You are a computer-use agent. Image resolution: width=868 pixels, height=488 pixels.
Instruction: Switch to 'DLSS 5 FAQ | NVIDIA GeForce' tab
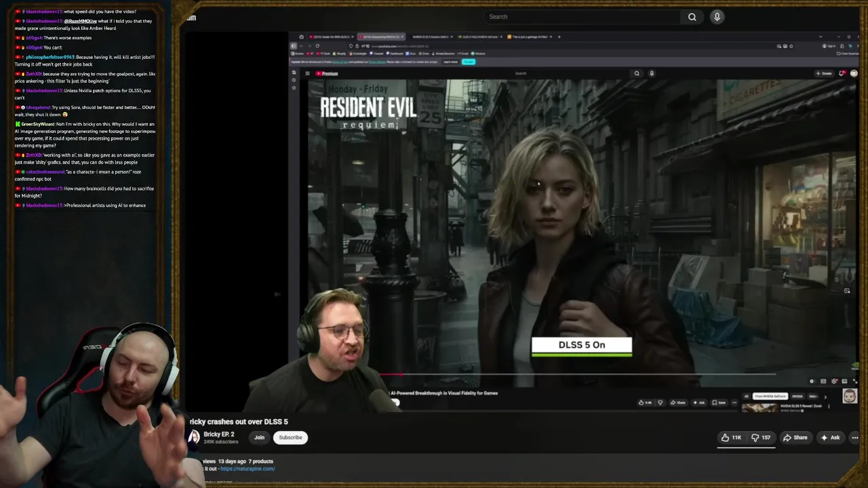point(479,37)
